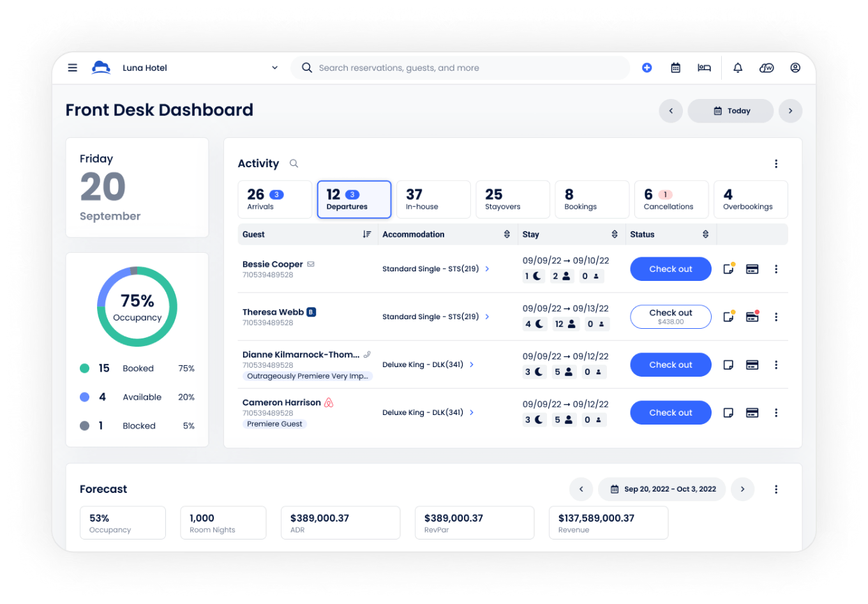868x604 pixels.
Task: Open the search icon beside Activity
Action: tap(294, 163)
